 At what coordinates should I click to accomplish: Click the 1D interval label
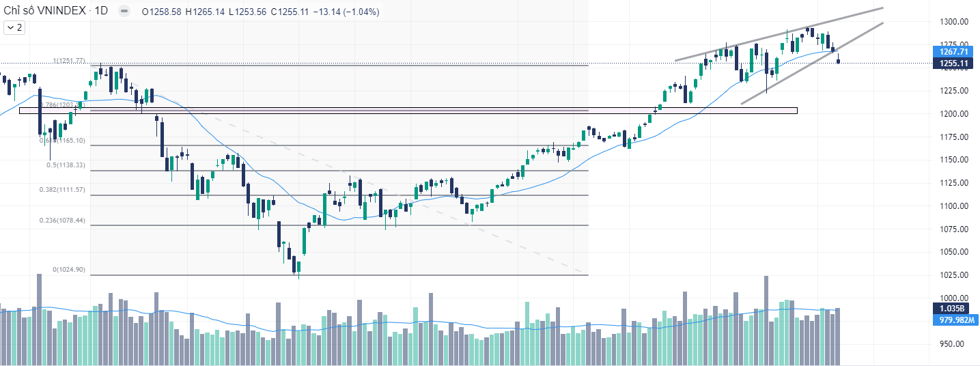click(x=101, y=12)
